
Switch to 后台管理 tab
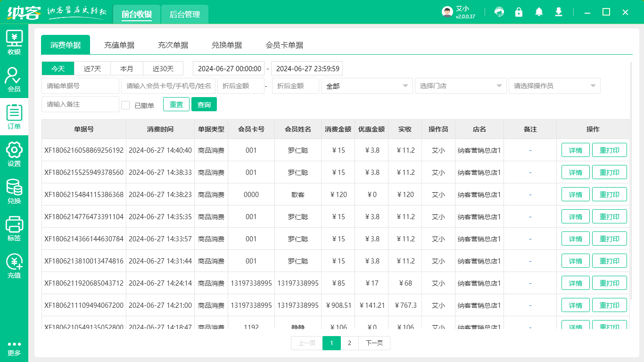[x=185, y=15]
